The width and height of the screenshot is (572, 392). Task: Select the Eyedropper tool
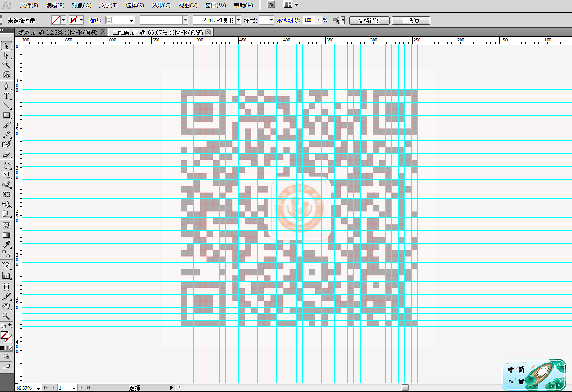6,245
